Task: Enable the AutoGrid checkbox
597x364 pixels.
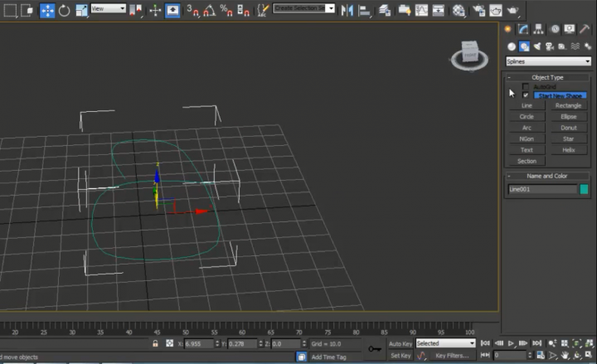Action: tap(525, 86)
